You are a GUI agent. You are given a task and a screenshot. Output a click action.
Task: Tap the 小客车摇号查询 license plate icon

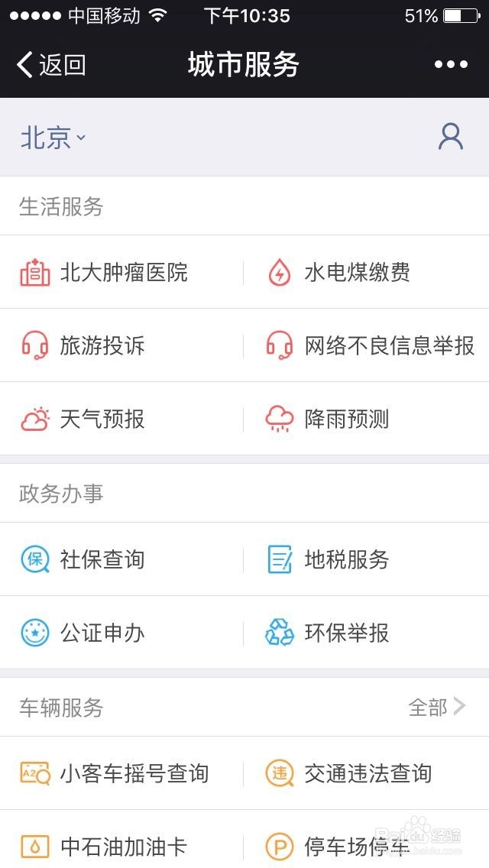coord(34,774)
